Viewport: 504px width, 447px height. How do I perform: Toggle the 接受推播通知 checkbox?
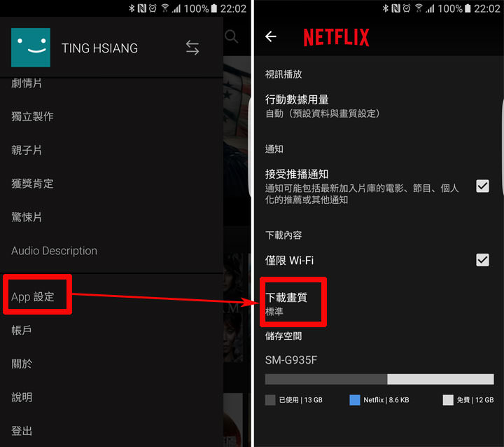(482, 186)
